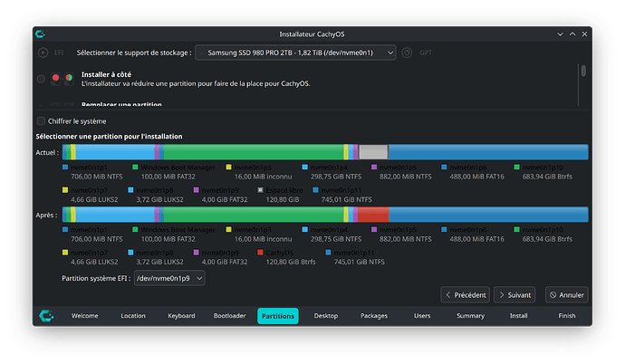This screenshot has width=625, height=364.
Task: Click the red CachyOS legend square
Action: click(261, 253)
